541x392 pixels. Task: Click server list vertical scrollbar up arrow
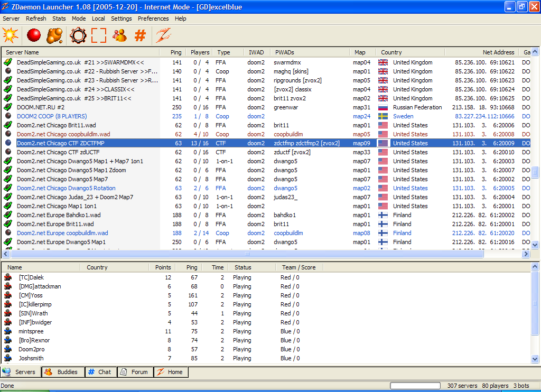[x=535, y=52]
